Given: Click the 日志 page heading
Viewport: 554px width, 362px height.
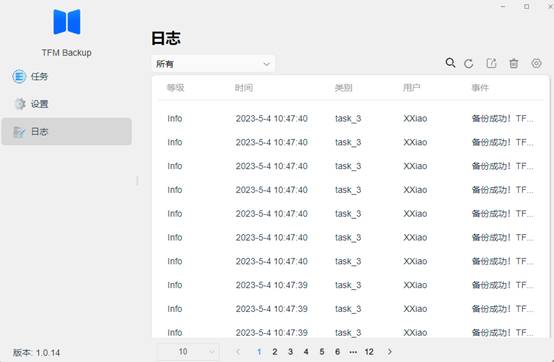Looking at the screenshot, I should pos(166,38).
